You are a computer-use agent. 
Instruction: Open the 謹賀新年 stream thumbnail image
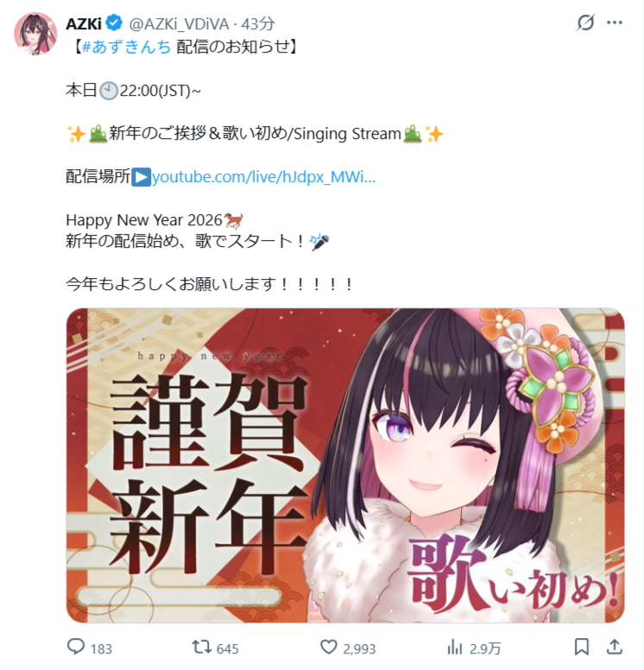345,465
